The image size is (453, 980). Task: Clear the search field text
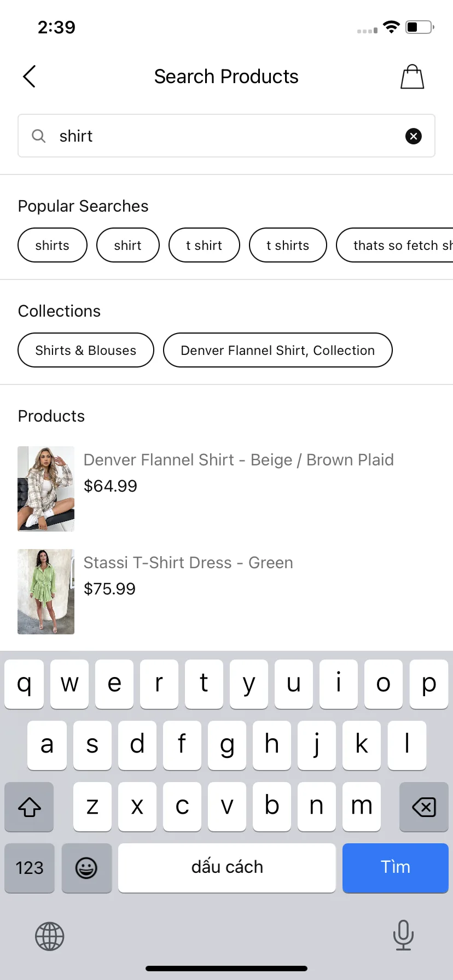point(413,136)
